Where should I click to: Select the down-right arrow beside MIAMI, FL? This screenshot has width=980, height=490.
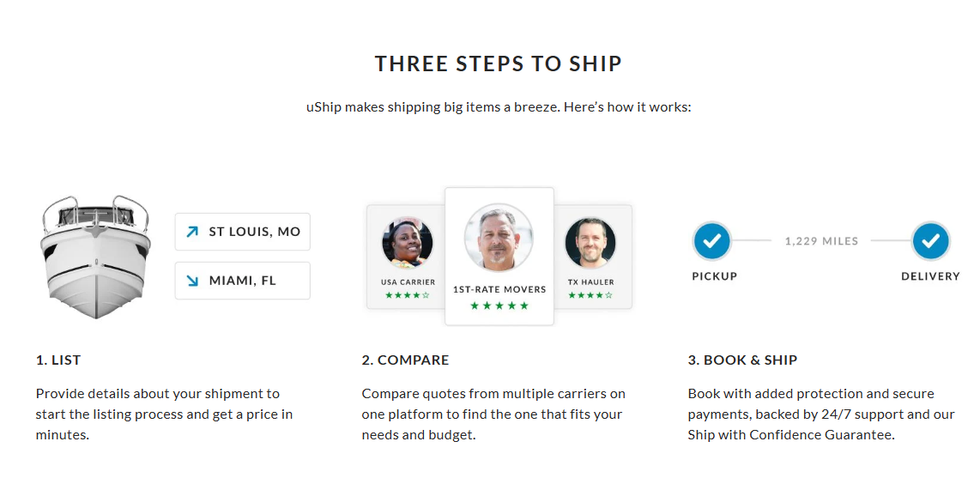coord(192,281)
